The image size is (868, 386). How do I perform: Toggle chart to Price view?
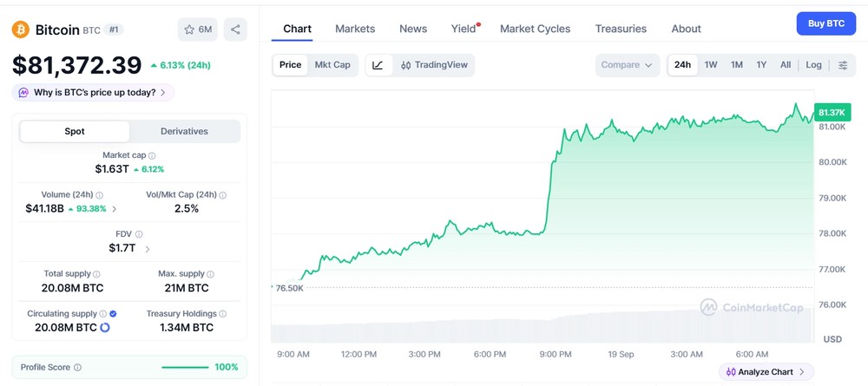[x=290, y=65]
